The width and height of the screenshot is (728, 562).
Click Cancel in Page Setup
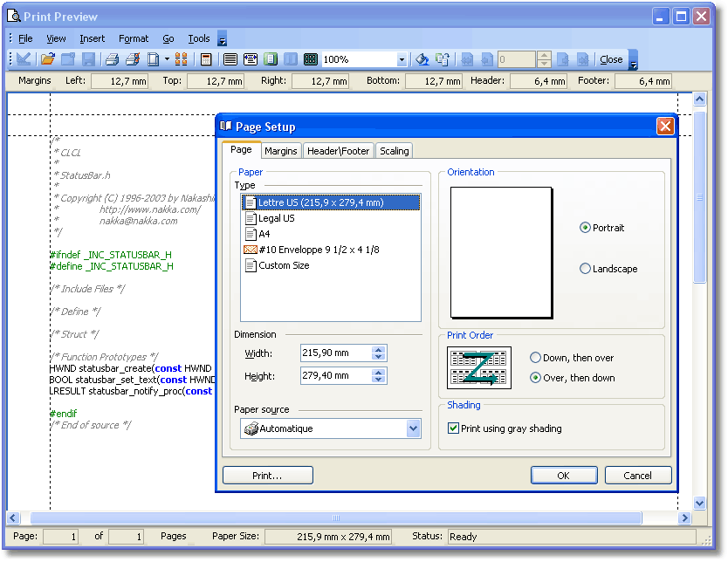[x=637, y=476]
